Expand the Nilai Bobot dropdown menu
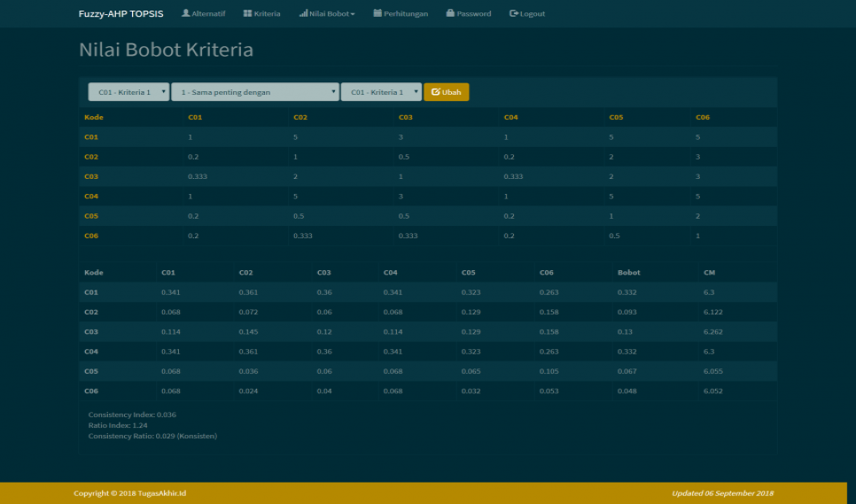856x504 pixels. [327, 13]
